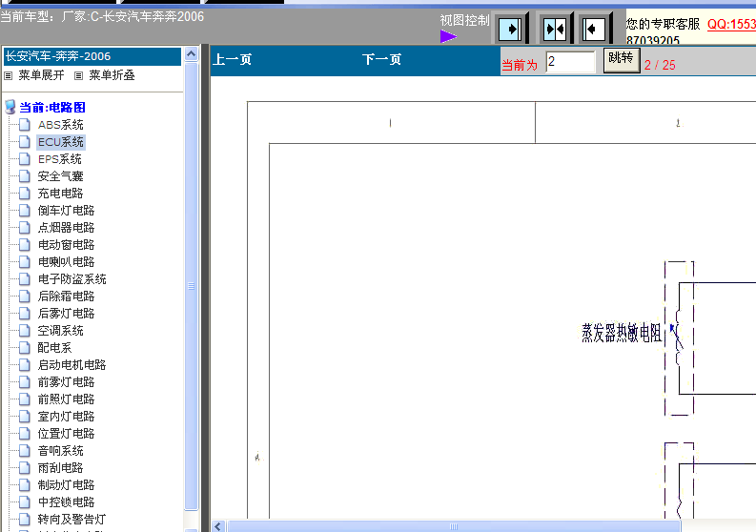This screenshot has width=756, height=532.
Task: Select ECU系统 in the tree
Action: (61, 142)
